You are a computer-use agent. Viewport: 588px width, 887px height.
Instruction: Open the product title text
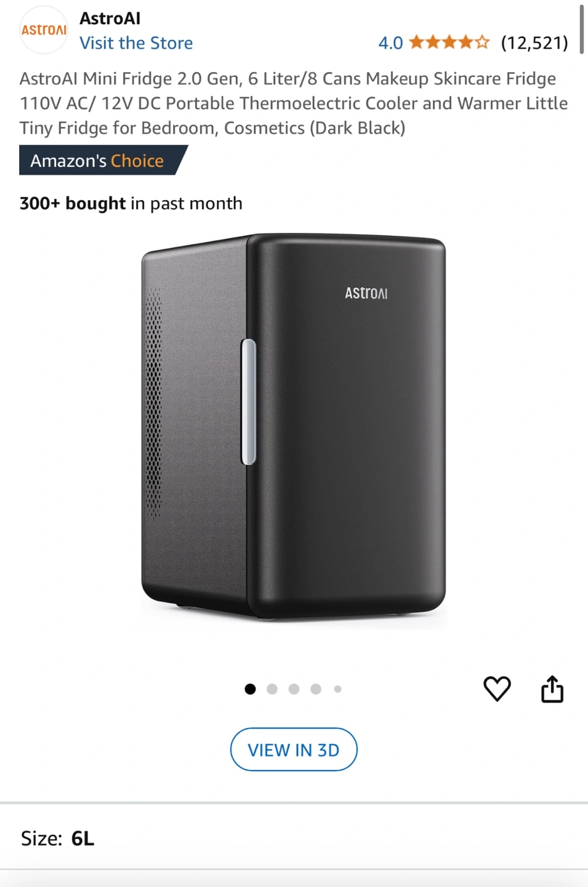click(294, 103)
